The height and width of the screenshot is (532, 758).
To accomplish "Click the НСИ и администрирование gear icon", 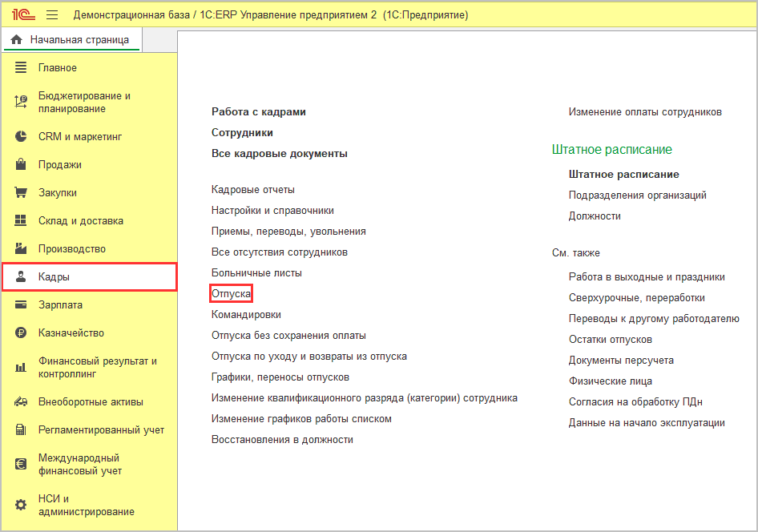I will tap(22, 506).
